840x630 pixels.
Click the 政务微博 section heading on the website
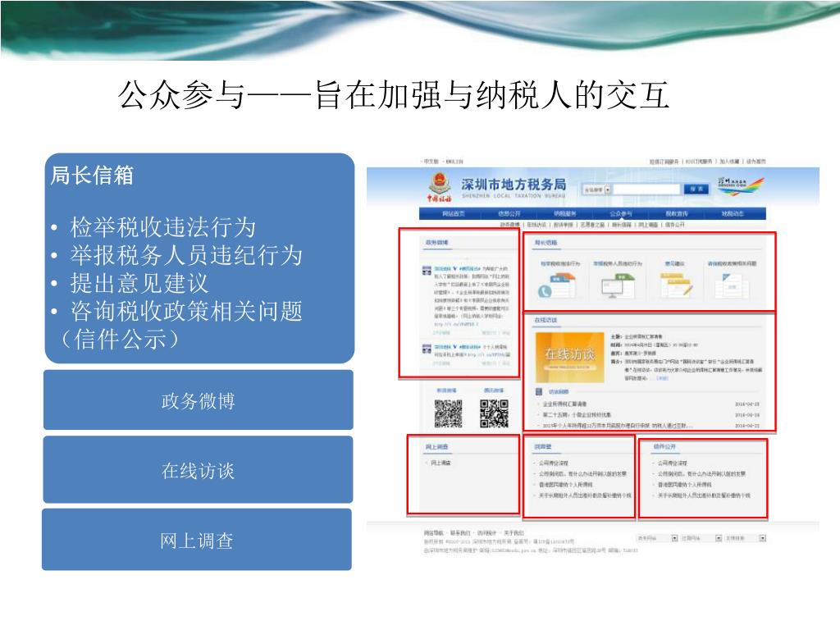coord(436,243)
